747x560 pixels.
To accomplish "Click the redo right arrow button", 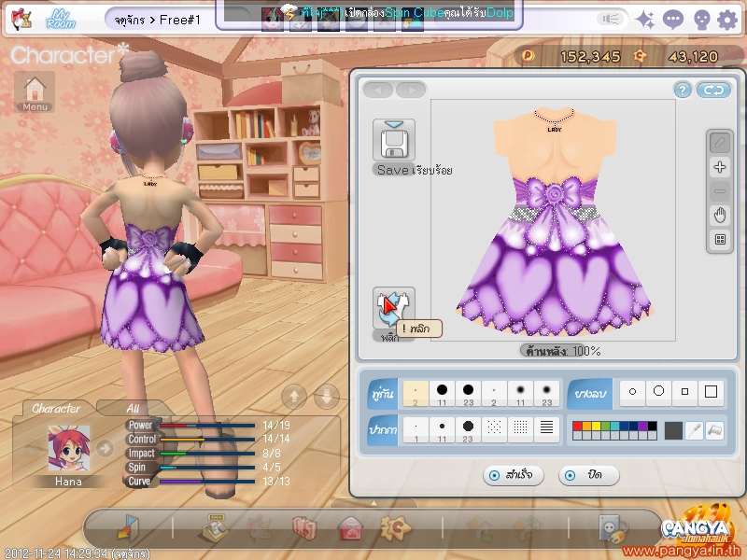I will [x=411, y=90].
